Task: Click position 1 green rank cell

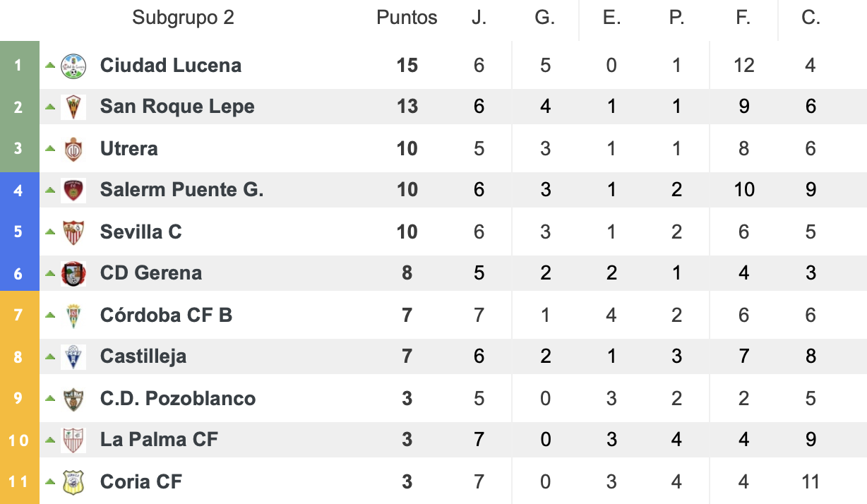Action: (19, 66)
